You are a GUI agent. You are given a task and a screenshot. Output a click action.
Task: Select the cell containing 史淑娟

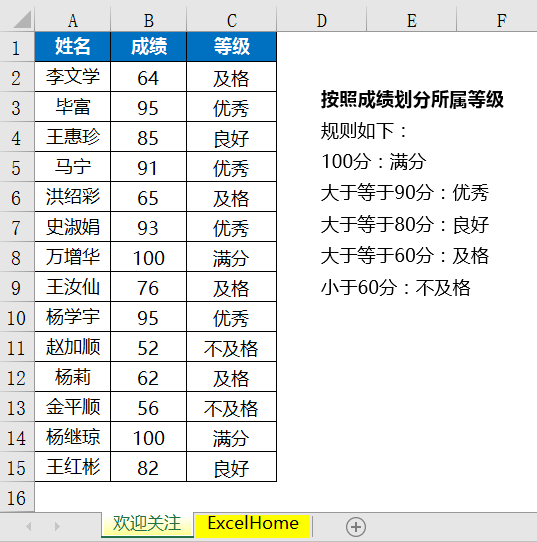coord(73,227)
